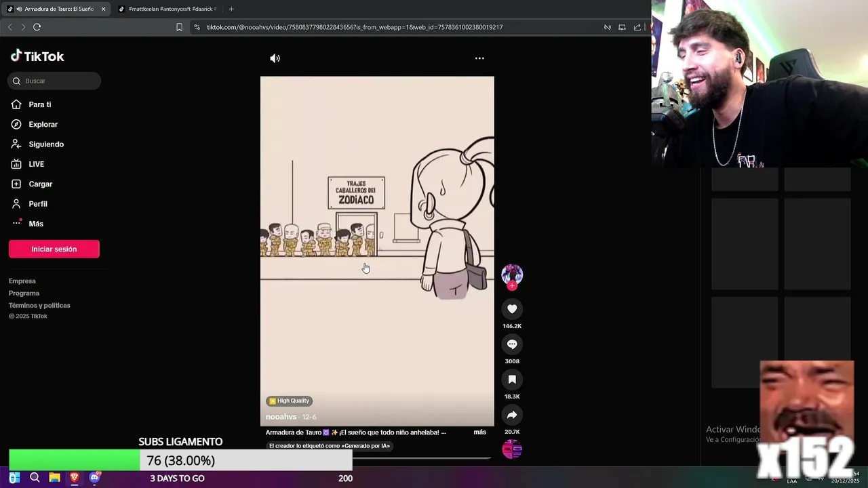Click the browser forward arrow

23,27
